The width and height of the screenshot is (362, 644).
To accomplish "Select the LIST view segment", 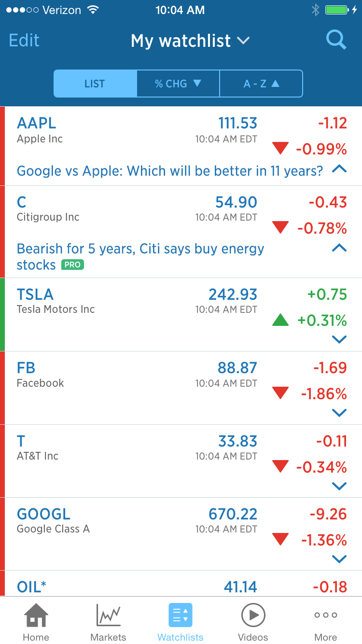I will point(95,84).
